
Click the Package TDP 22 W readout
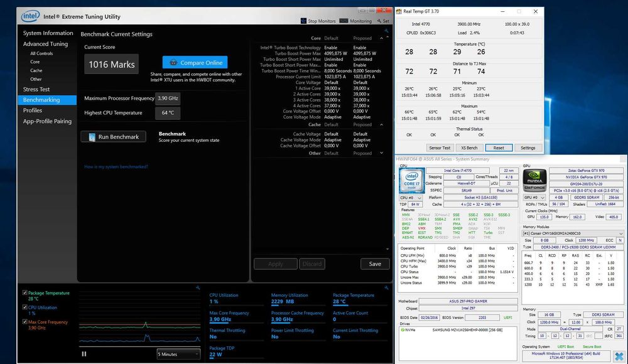222,351
